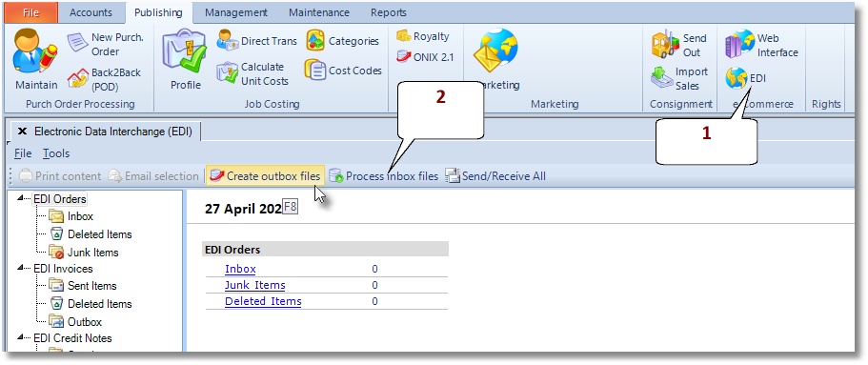The height and width of the screenshot is (365, 868).
Task: Switch to the Management tab
Action: pyautogui.click(x=236, y=12)
